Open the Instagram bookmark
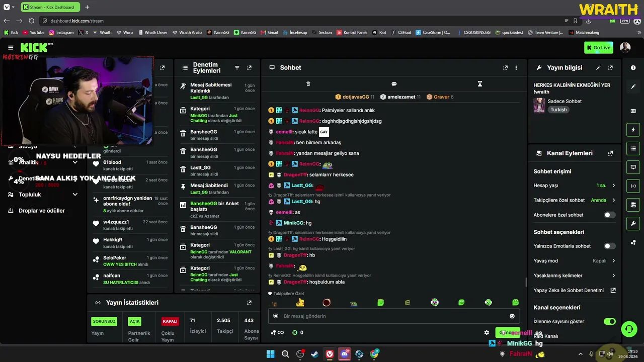This screenshot has width=644, height=362. (61, 33)
